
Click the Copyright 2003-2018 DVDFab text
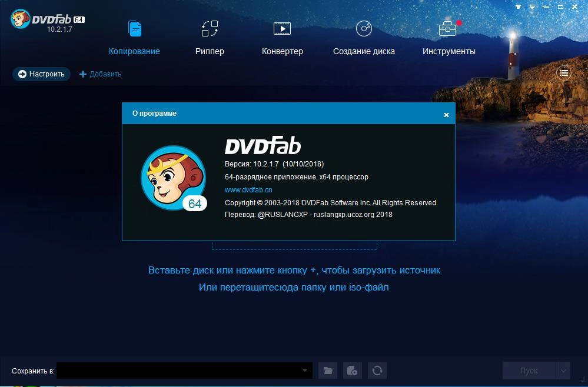coord(331,203)
